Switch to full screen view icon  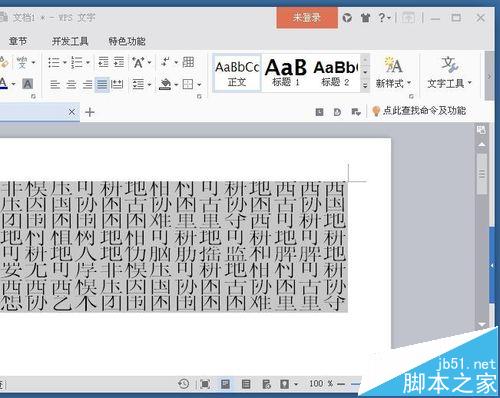(205, 384)
